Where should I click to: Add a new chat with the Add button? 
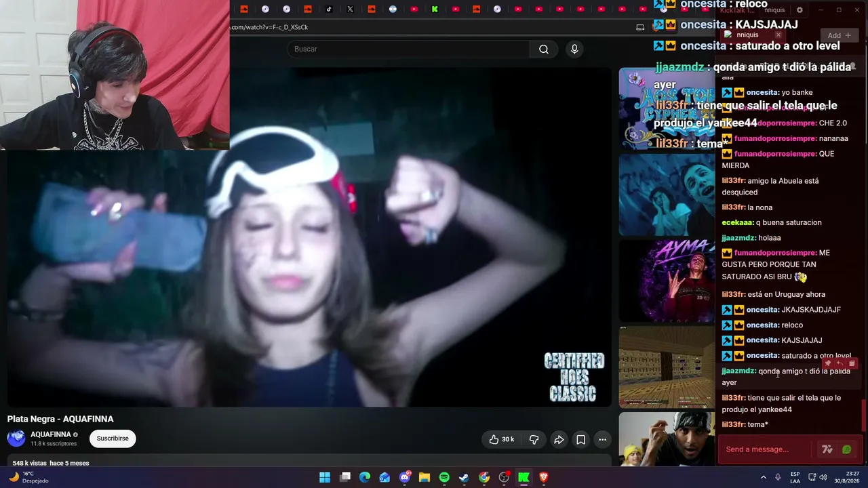coord(839,35)
